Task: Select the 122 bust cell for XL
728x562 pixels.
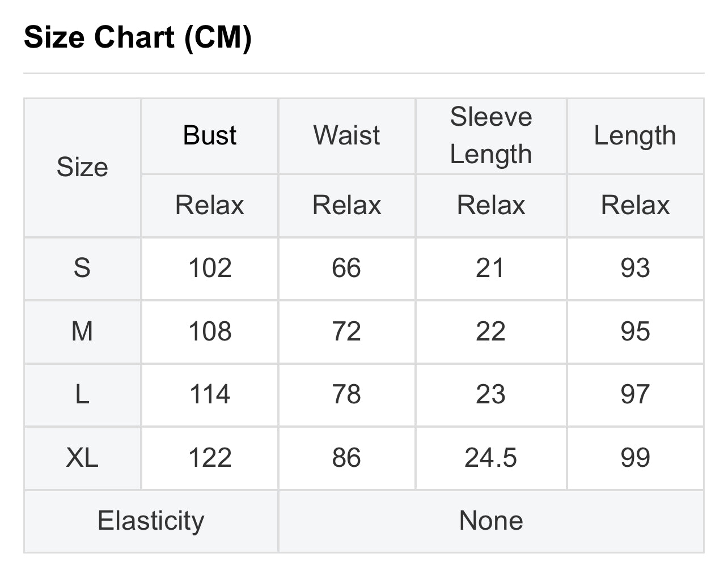Action: point(210,458)
